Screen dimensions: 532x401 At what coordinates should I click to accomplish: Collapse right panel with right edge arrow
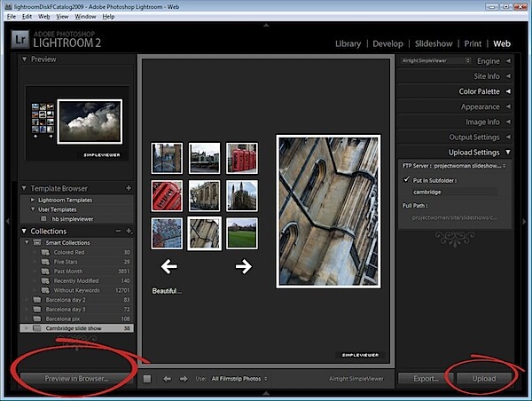pos(524,222)
